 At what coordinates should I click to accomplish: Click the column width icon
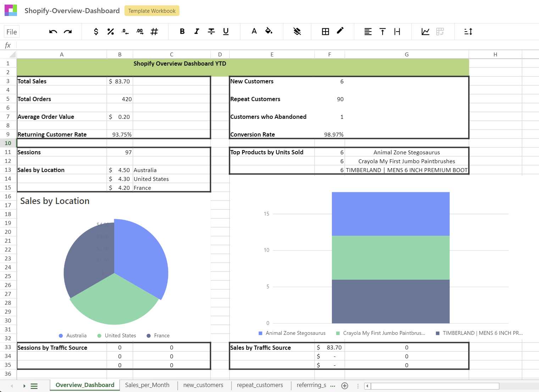(397, 32)
